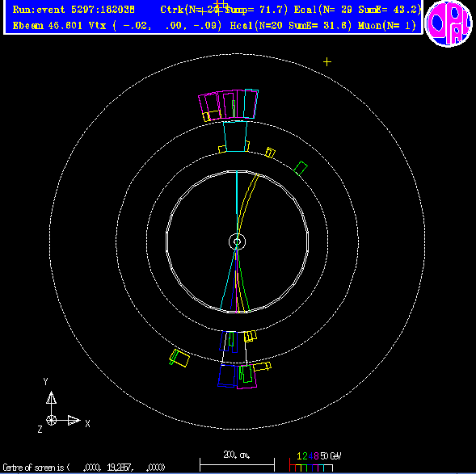Viewport: 476px width, 474px height.
Task: Click the beam pipe circle at detector center
Action: click(237, 241)
